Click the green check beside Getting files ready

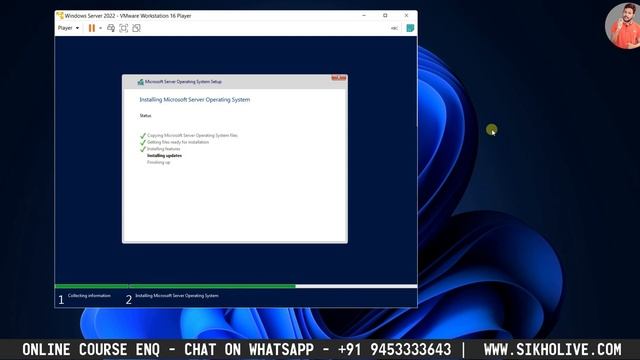click(143, 142)
